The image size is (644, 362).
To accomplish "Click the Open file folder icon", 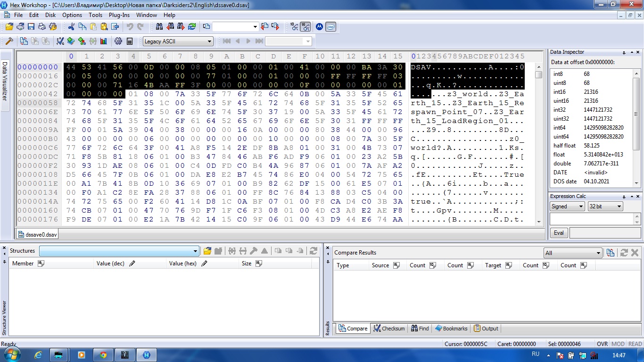I will click(x=9, y=27).
